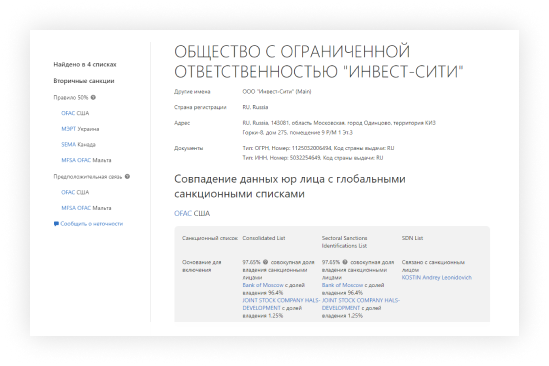Click the Основание для включения row label
The width and height of the screenshot is (549, 366).
pos(201,266)
